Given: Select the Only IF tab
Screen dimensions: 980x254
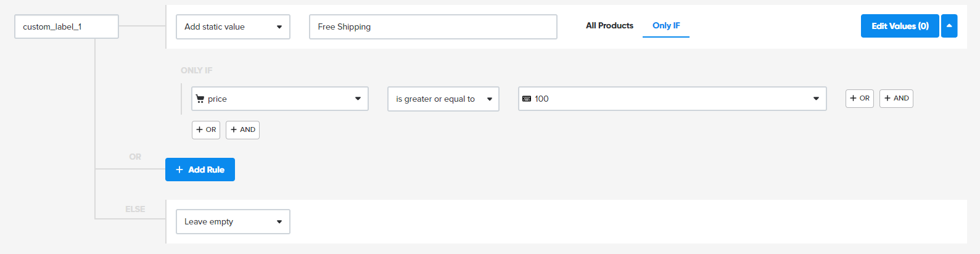Looking at the screenshot, I should (666, 26).
